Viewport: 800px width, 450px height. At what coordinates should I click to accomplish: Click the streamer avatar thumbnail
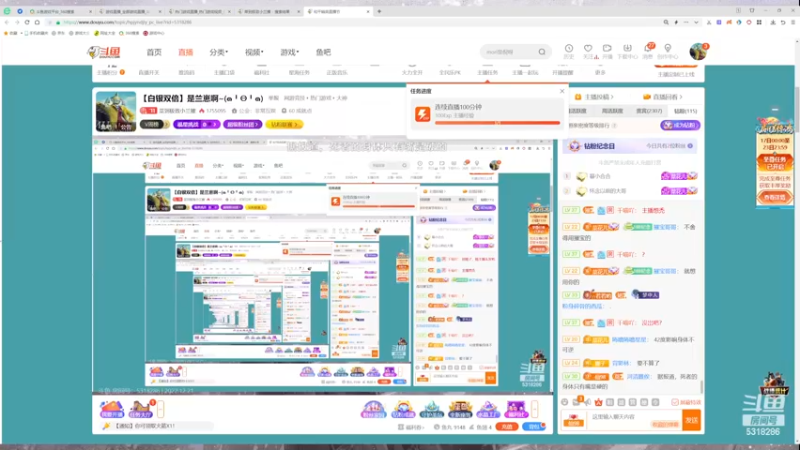pyautogui.click(x=116, y=111)
